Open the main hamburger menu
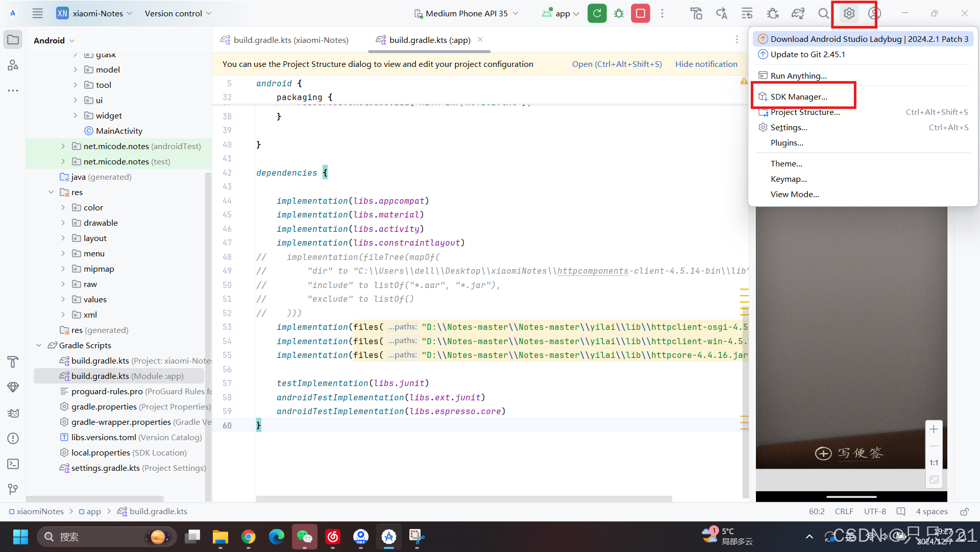Viewport: 980px width, 552px height. [x=38, y=14]
